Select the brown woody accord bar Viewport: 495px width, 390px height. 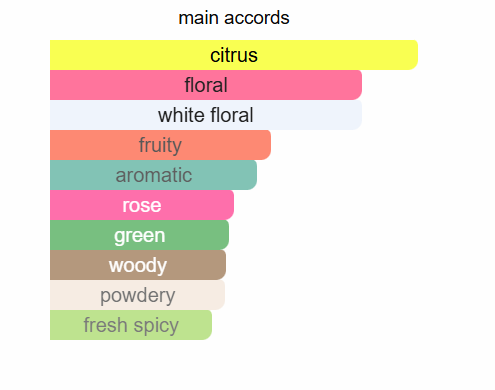point(138,265)
